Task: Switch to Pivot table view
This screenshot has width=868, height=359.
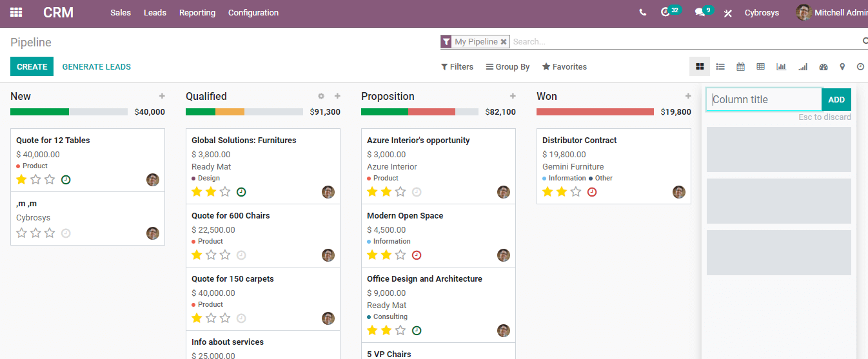Action: point(760,66)
